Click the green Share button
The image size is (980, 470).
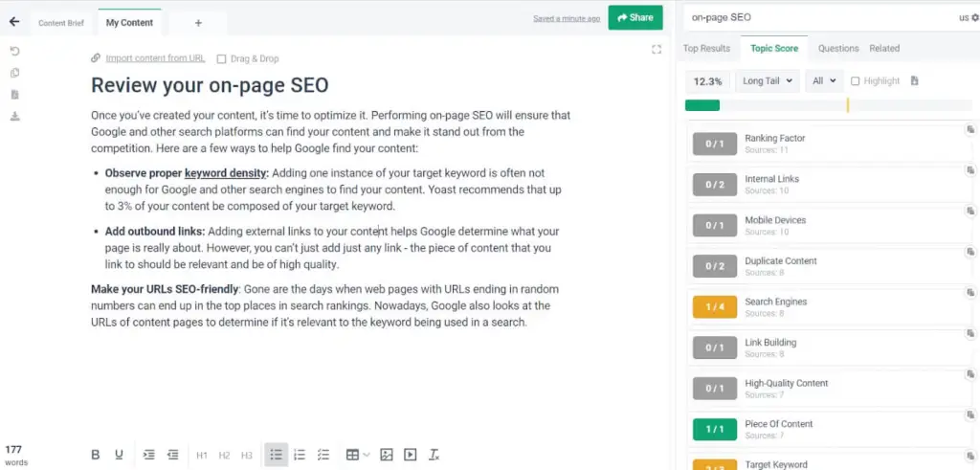(x=635, y=17)
